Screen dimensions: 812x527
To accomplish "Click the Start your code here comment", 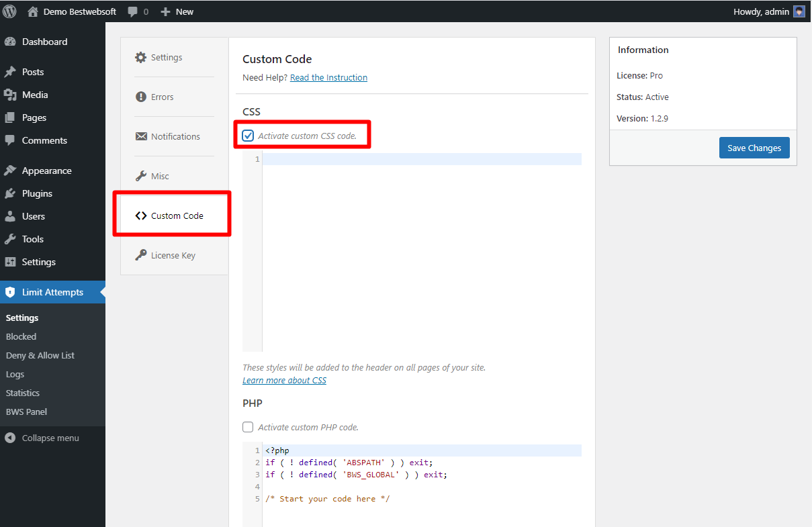I will point(328,499).
